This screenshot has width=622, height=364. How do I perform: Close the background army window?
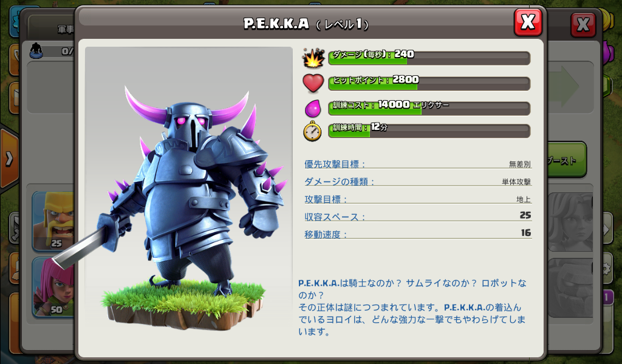(583, 25)
